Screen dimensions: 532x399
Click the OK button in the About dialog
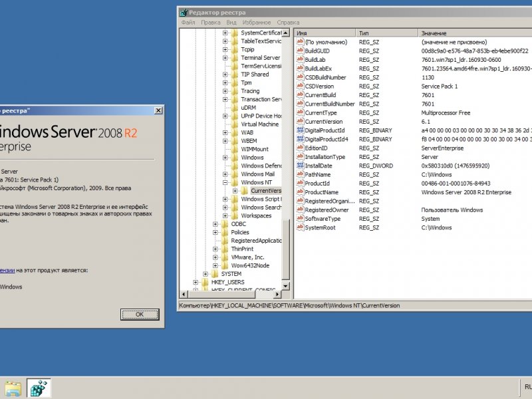140,315
